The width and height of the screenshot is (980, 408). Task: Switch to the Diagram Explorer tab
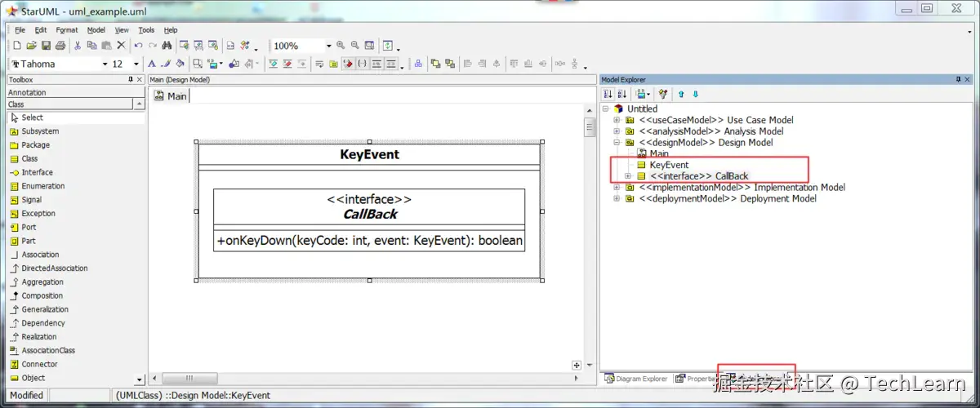tap(636, 379)
